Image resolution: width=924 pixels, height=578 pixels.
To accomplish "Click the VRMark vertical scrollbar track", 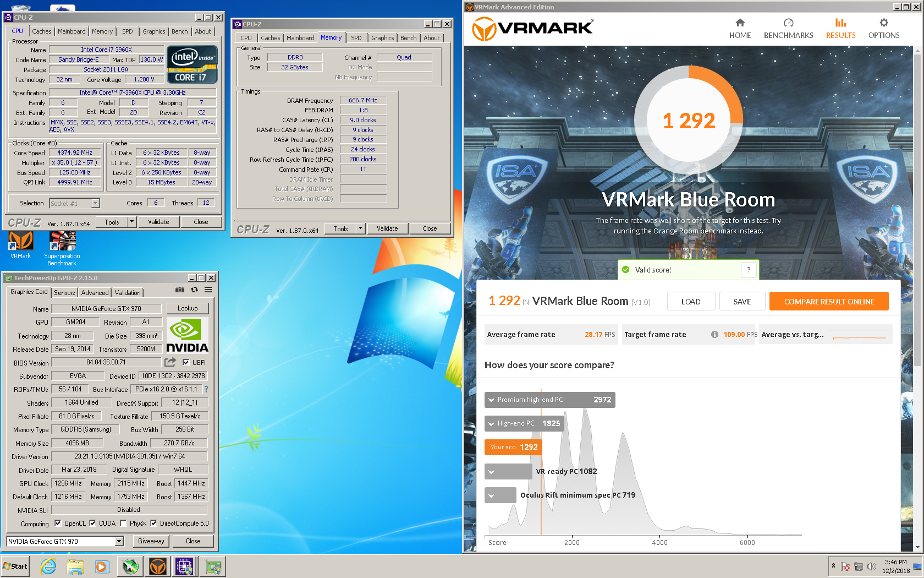I will [x=917, y=299].
